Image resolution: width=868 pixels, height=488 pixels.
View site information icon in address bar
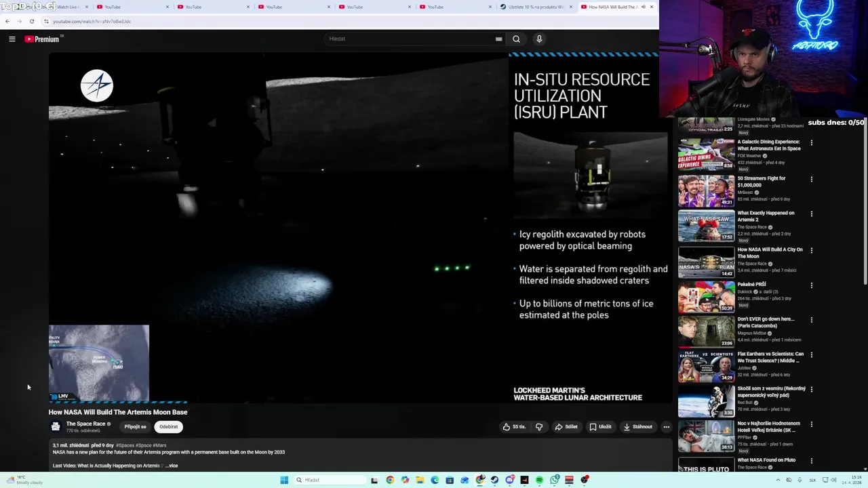point(46,21)
